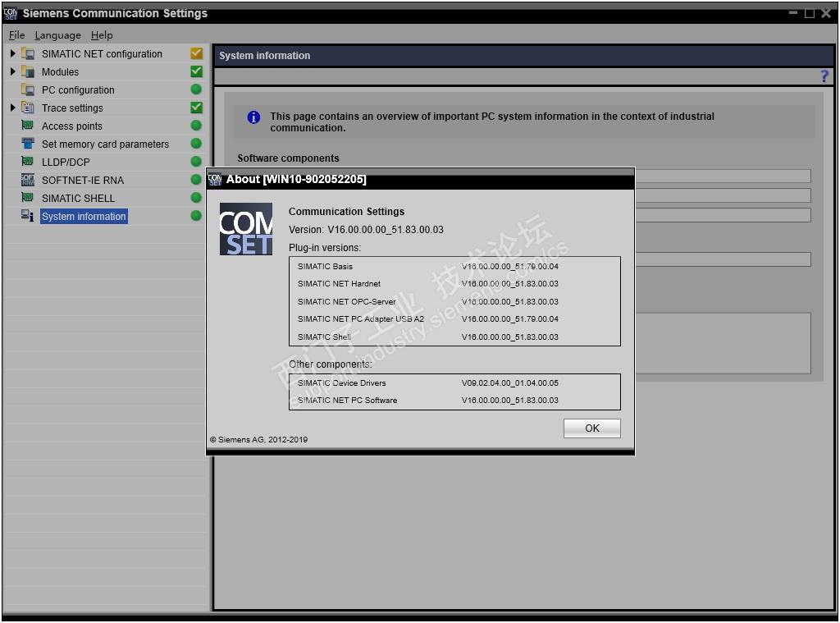Click SIMATIC NET OPC-Server plug-in row
The image size is (840, 623).
point(454,302)
